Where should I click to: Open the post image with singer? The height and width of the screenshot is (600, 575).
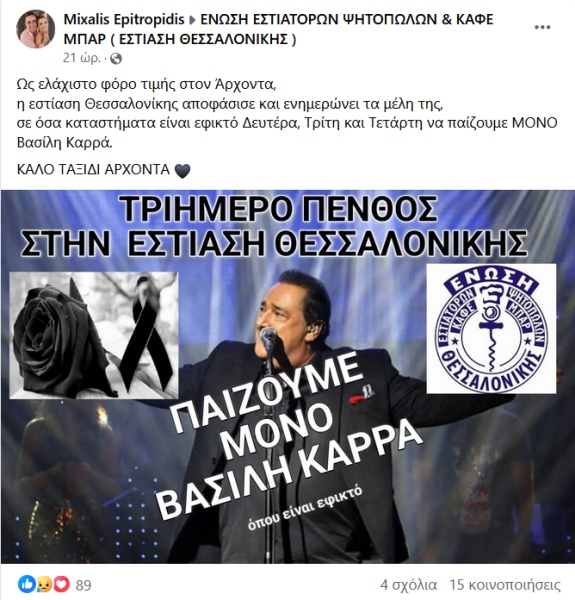288,377
